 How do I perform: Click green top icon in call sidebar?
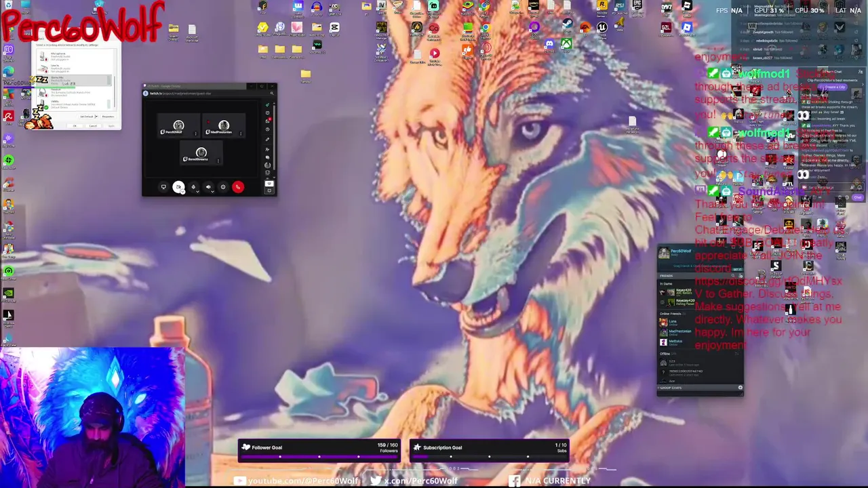click(267, 105)
